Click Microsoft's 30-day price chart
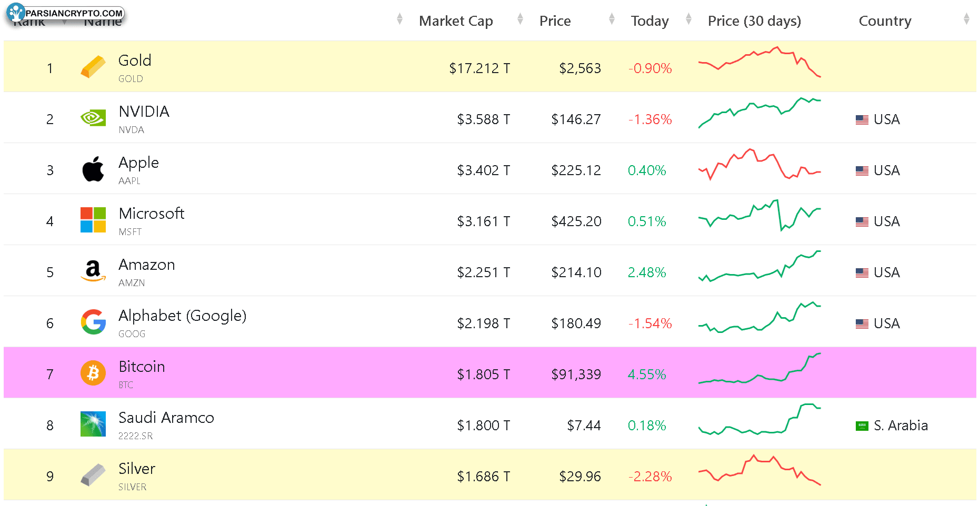 (x=759, y=215)
